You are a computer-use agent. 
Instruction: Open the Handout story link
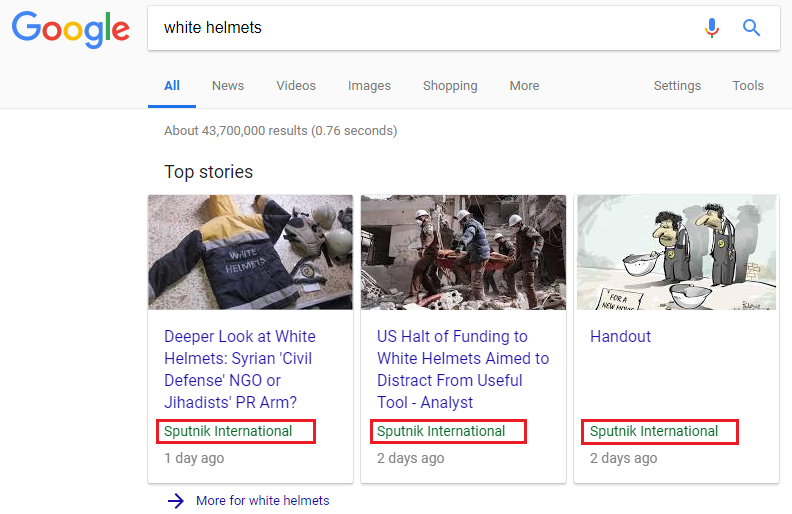coord(620,336)
